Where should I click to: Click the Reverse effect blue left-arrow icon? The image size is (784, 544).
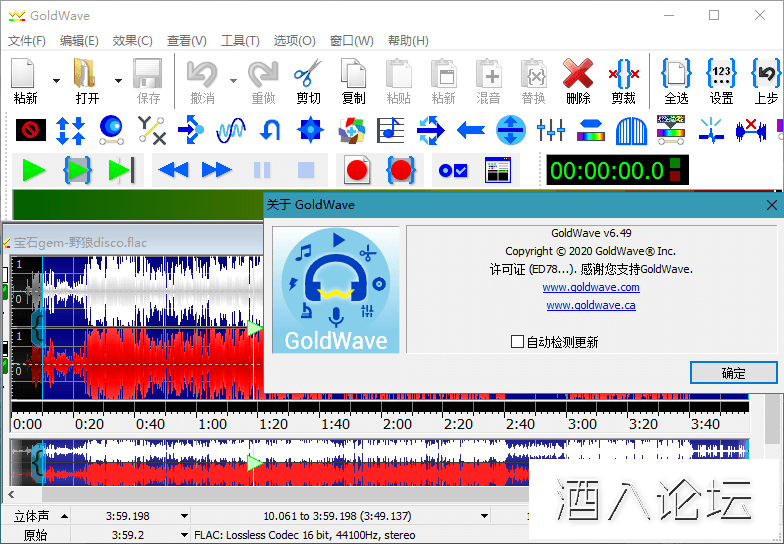[471, 129]
